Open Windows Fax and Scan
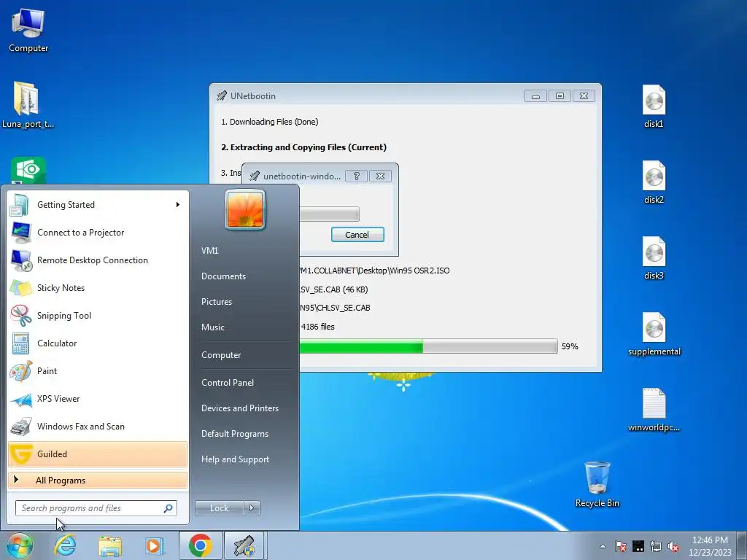The image size is (747, 560). pyautogui.click(x=98, y=426)
